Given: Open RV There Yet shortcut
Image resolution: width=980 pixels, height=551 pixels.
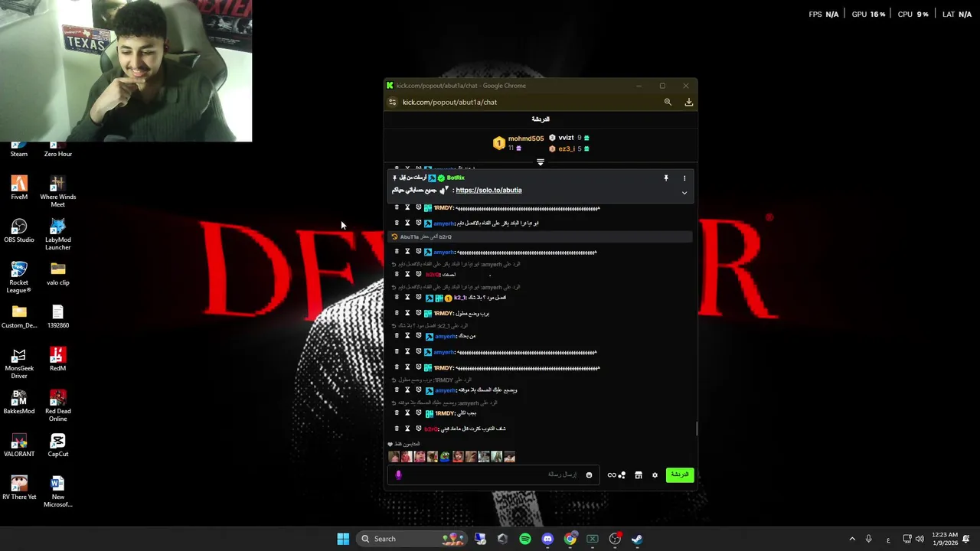Looking at the screenshot, I should 19,487.
